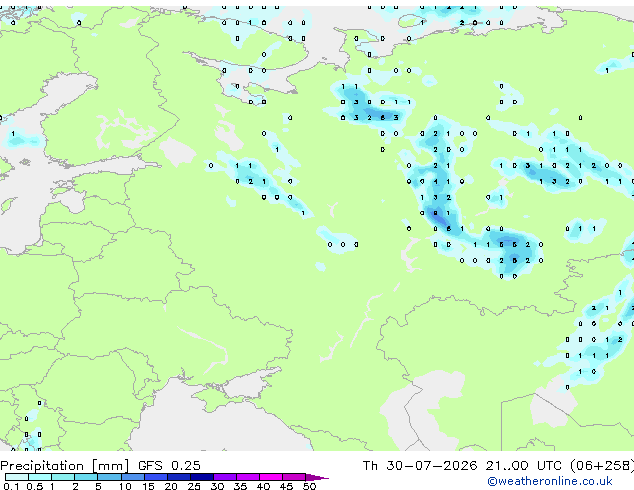Pick legend swatch between 15 and 20 mm
The height and width of the screenshot is (490, 634).
pyautogui.click(x=155, y=477)
